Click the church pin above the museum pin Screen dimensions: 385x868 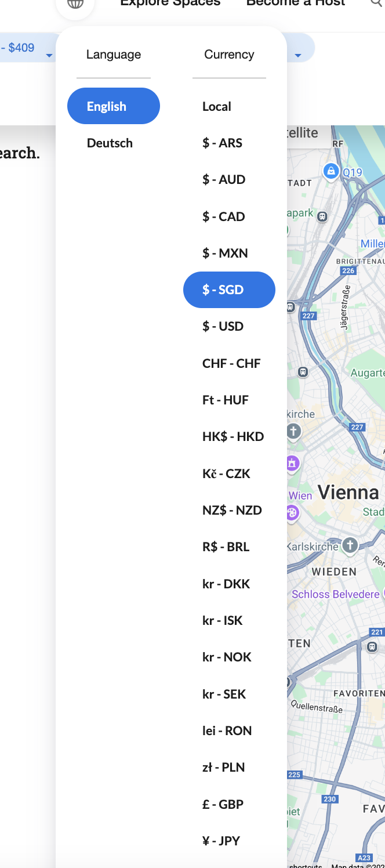coord(293,431)
